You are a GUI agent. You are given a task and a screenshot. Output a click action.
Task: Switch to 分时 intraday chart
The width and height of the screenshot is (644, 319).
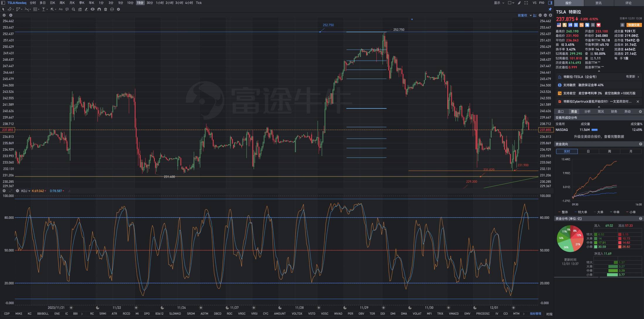click(x=33, y=3)
